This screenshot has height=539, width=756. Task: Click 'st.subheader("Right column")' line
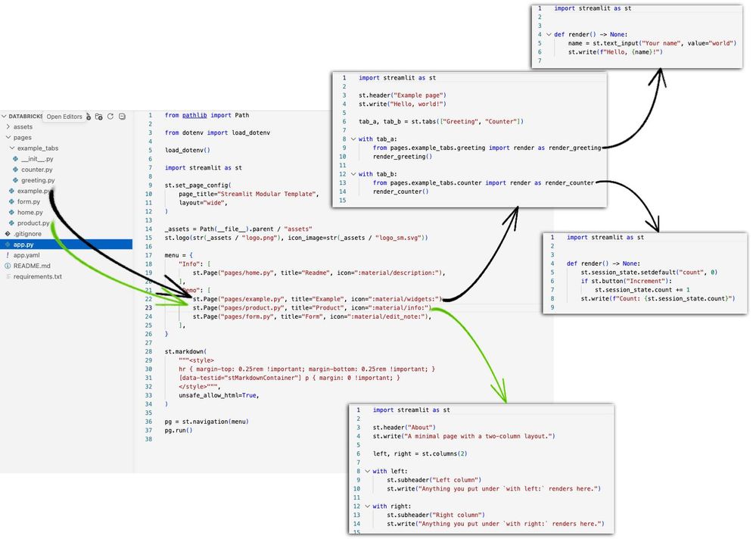click(435, 515)
